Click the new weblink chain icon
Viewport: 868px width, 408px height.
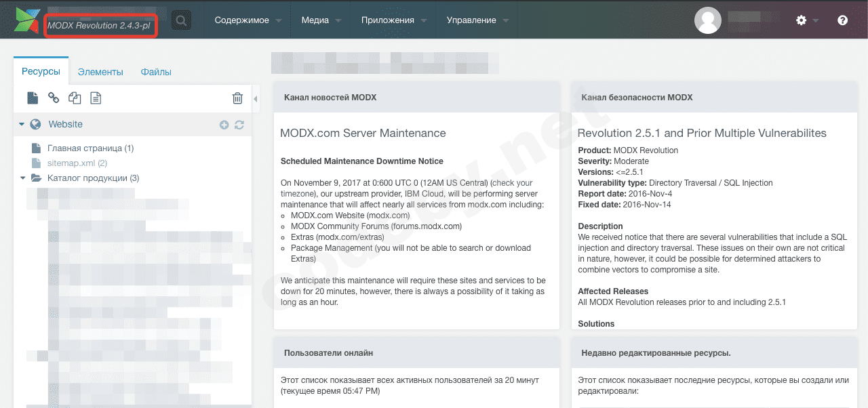54,98
